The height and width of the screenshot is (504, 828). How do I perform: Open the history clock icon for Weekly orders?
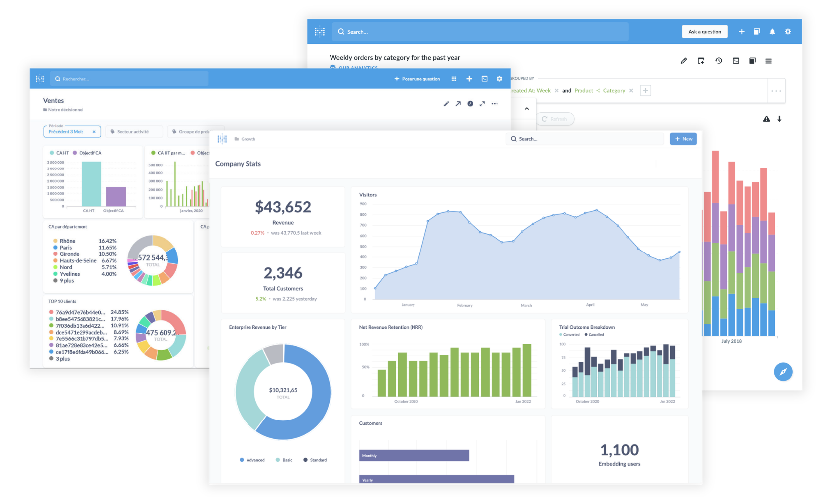pyautogui.click(x=719, y=61)
